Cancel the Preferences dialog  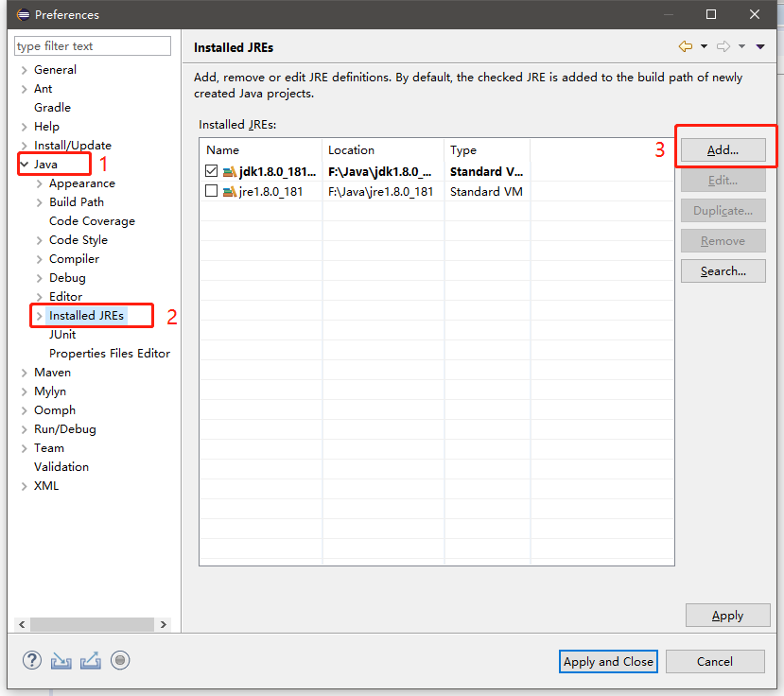(715, 662)
